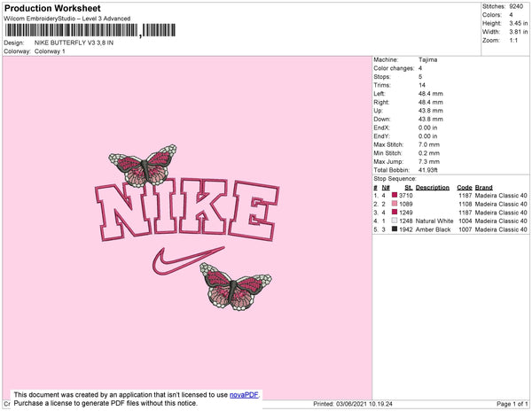The height and width of the screenshot is (411, 532).
Task: Open the novaPDF link in the notice
Action: coord(244,395)
